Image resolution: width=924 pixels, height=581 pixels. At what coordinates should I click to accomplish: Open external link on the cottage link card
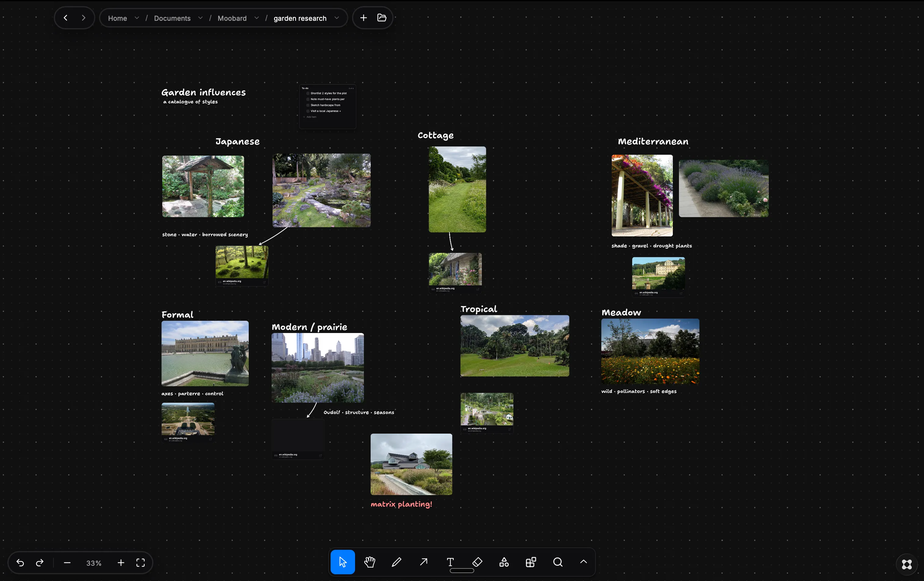[478, 289]
